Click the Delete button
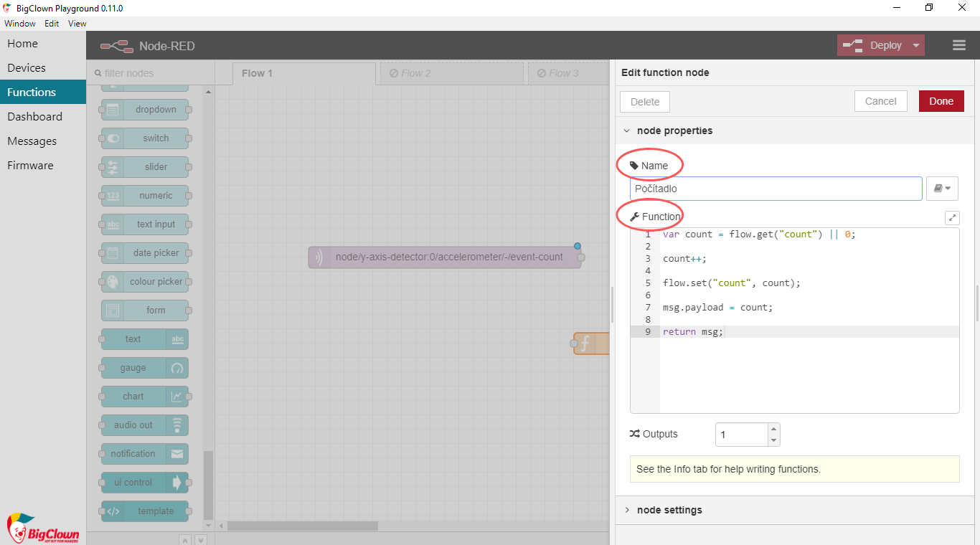This screenshot has width=980, height=545. [x=645, y=102]
